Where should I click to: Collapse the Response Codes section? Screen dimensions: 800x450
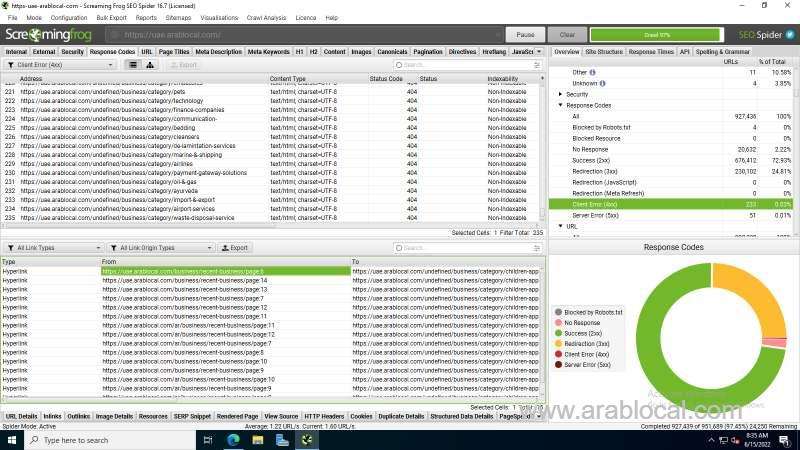(x=560, y=105)
